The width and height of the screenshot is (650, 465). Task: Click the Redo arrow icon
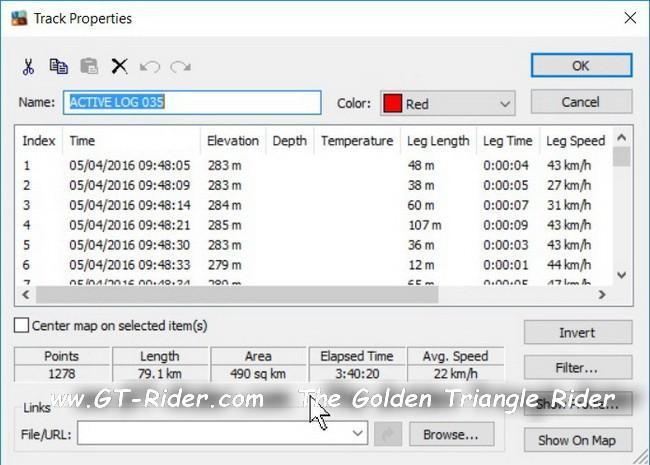pyautogui.click(x=180, y=66)
